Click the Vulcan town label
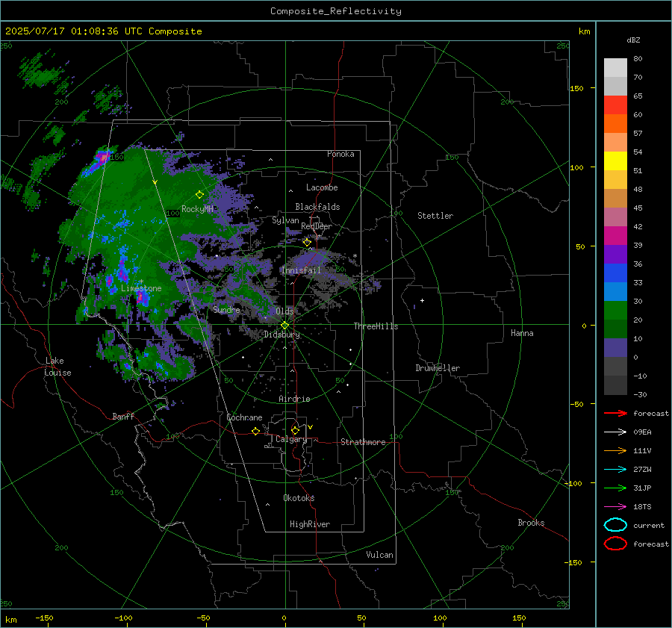Screen dimensions: 672x628 coord(379,555)
